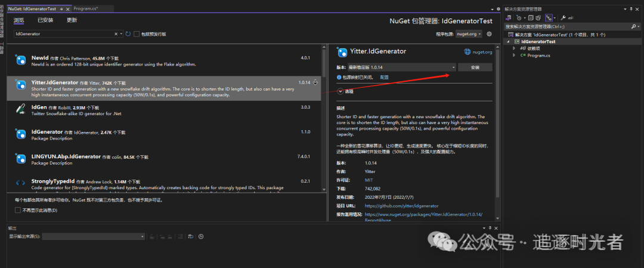The height and width of the screenshot is (268, 644).
Task: Click Pending Changes Filter clock icon
Action: [x=519, y=18]
